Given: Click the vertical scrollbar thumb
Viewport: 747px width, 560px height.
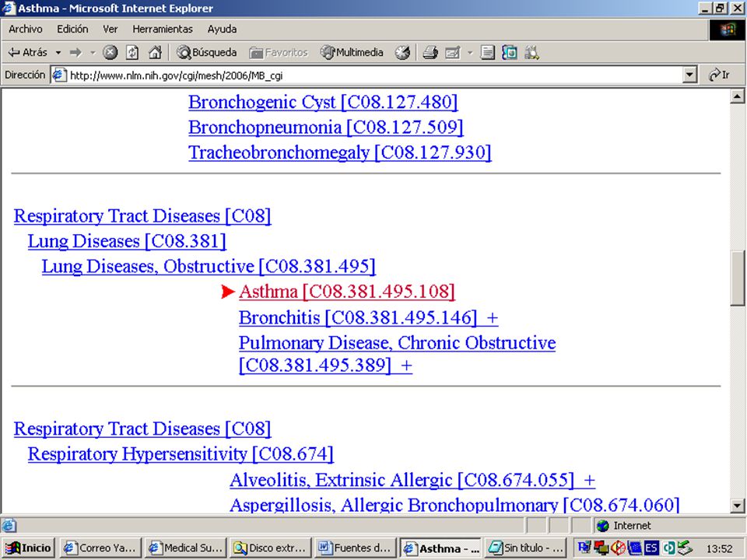Looking at the screenshot, I should point(737,278).
